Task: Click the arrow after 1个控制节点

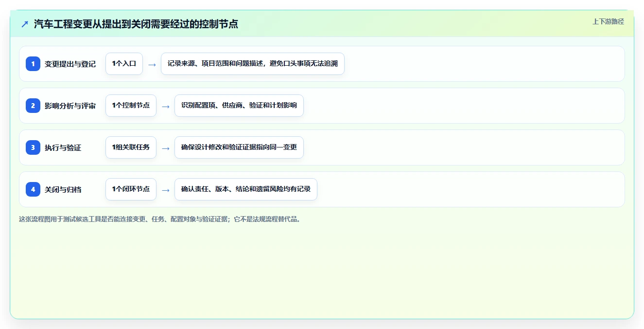Action: pos(166,106)
